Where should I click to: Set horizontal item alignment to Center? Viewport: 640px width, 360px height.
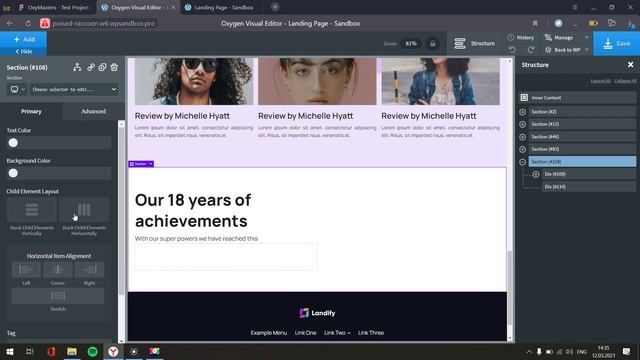(x=58, y=270)
